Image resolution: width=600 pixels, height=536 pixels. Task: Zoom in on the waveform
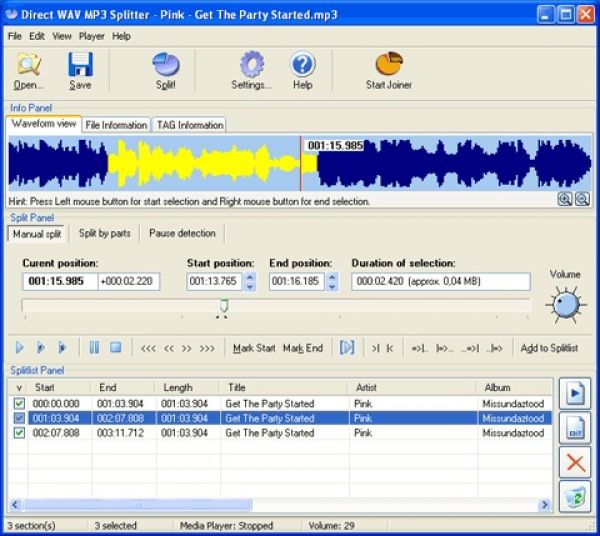566,200
